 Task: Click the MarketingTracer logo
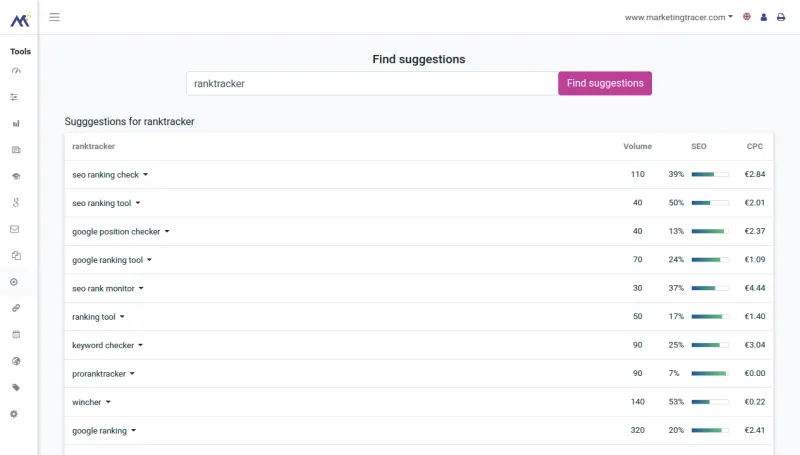click(x=20, y=19)
